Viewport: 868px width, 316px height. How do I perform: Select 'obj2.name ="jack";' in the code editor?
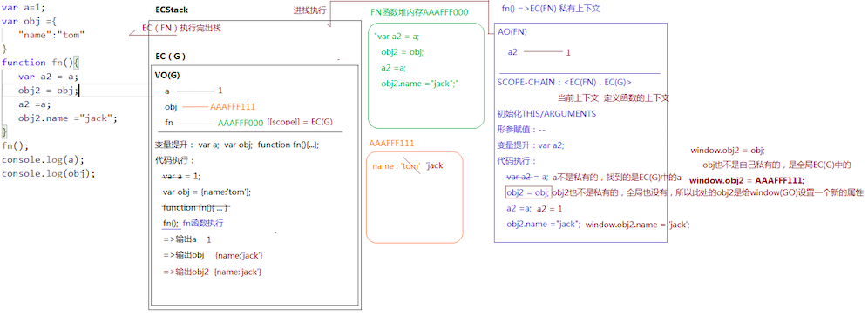click(68, 118)
